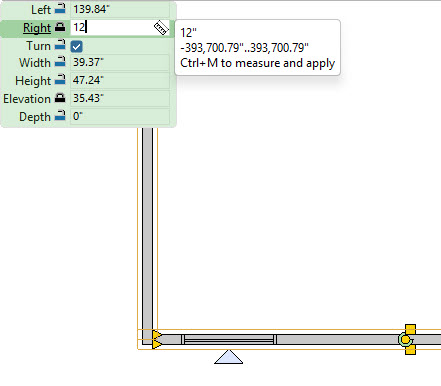The width and height of the screenshot is (441, 386).
Task: Click the lower yellow arrow at wall corner
Action: [x=157, y=344]
